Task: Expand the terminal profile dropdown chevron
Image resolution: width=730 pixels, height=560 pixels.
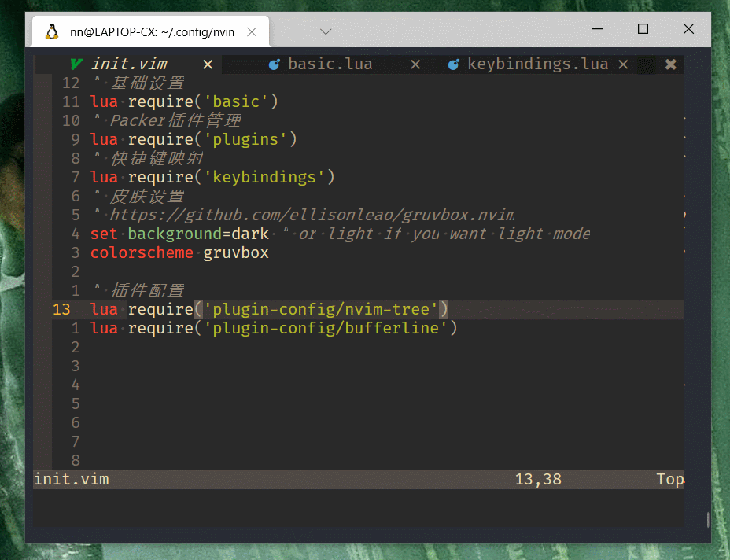Action: [326, 31]
